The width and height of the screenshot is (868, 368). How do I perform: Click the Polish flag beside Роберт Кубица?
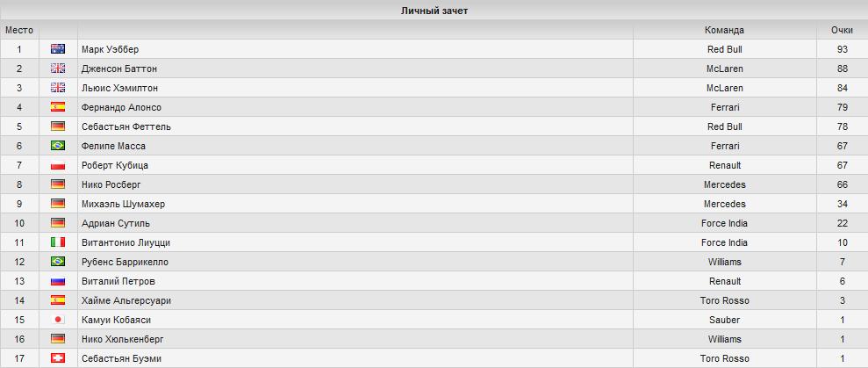58,165
